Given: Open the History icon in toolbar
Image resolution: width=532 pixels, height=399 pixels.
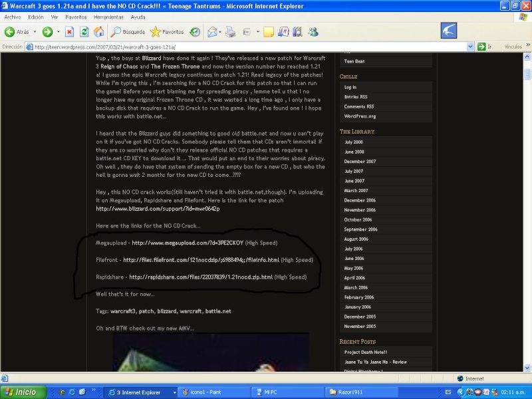Looking at the screenshot, I should [195, 32].
